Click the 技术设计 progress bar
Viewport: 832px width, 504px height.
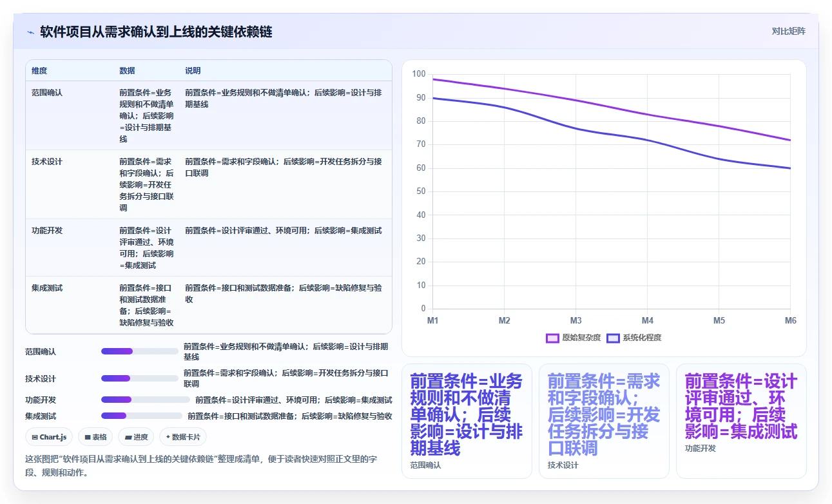click(x=140, y=378)
